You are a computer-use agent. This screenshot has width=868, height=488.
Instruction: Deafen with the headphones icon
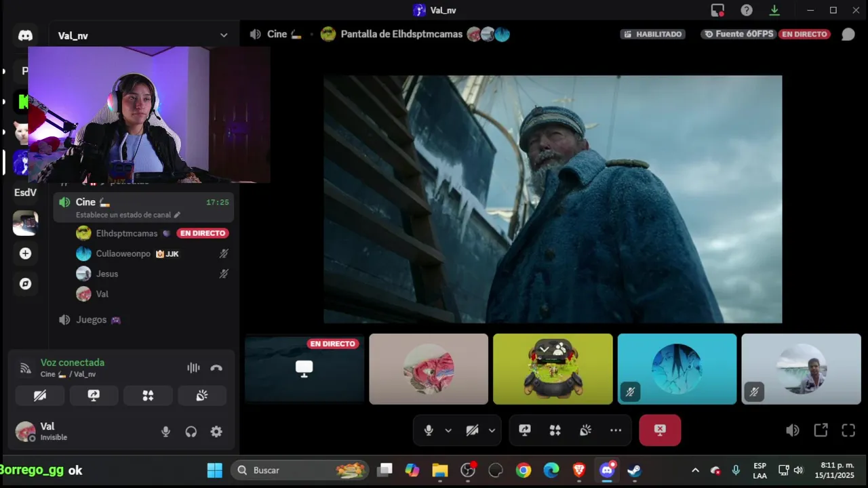(x=191, y=432)
